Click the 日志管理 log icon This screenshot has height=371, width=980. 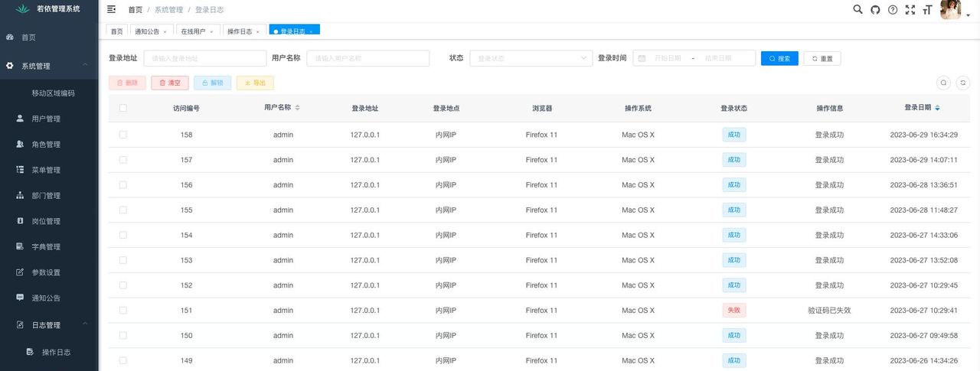coord(20,325)
